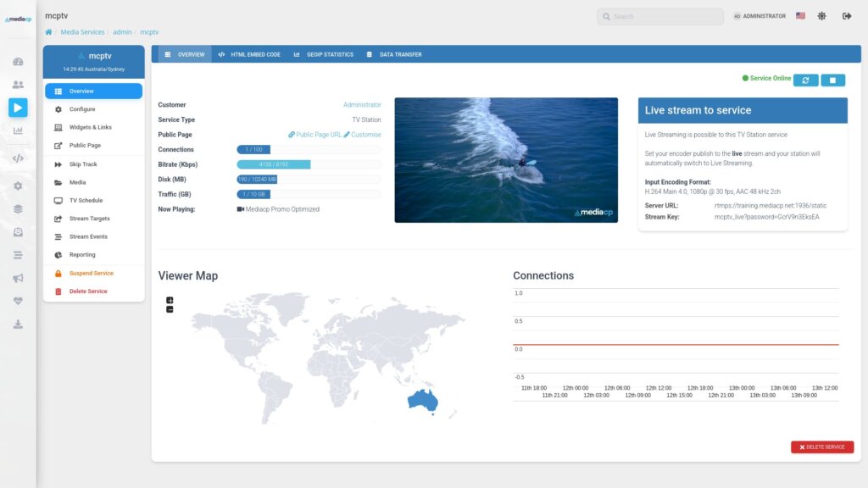Open the users icon in the left sidebar
The height and width of the screenshot is (488, 868).
point(18,85)
